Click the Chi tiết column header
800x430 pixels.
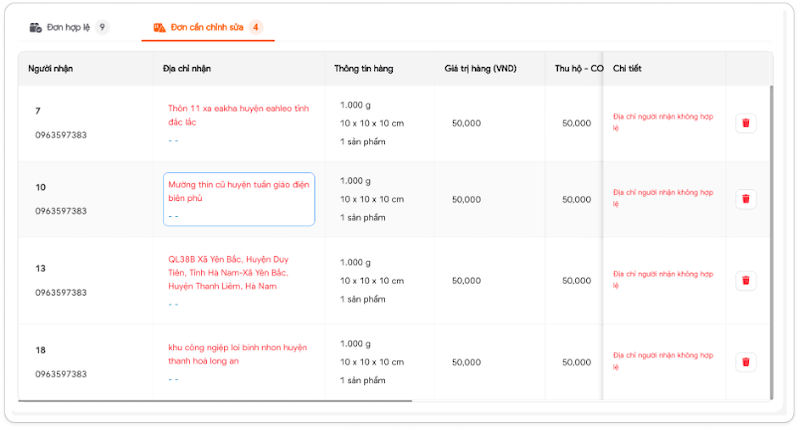627,69
